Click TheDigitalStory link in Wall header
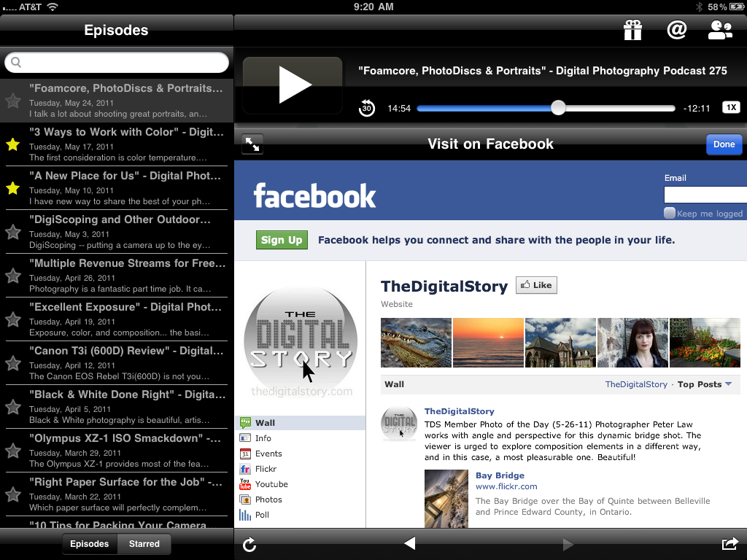This screenshot has width=747, height=560. [x=636, y=384]
